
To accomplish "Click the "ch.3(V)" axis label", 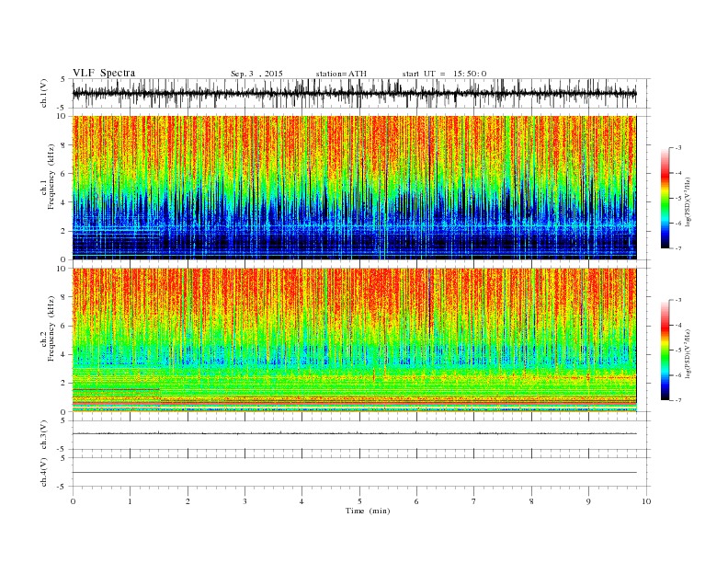I will coord(44,435).
